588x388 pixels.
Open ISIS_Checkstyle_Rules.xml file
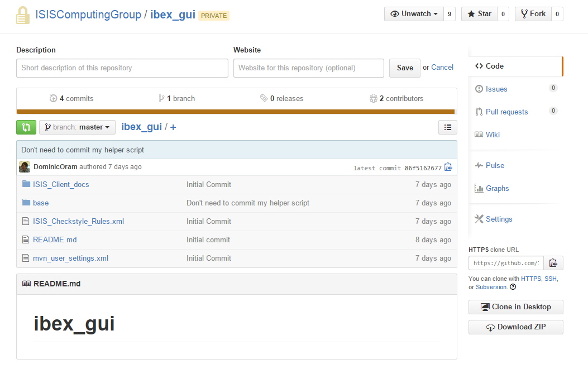[x=78, y=221]
